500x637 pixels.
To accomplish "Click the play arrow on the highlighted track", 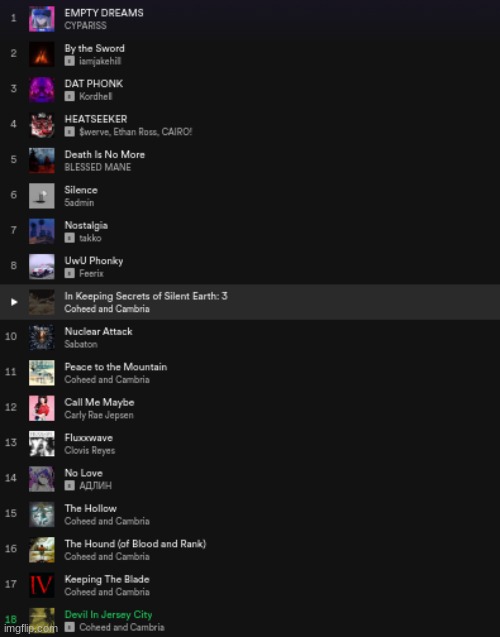I will point(14,302).
